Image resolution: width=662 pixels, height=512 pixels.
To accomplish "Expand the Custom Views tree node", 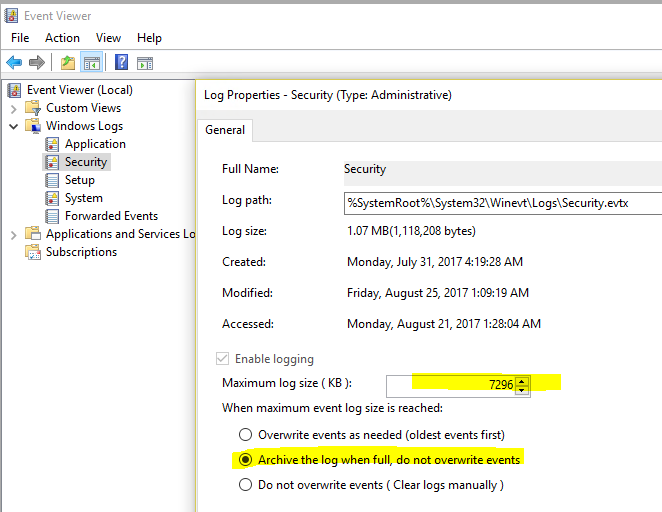I will [x=14, y=109].
